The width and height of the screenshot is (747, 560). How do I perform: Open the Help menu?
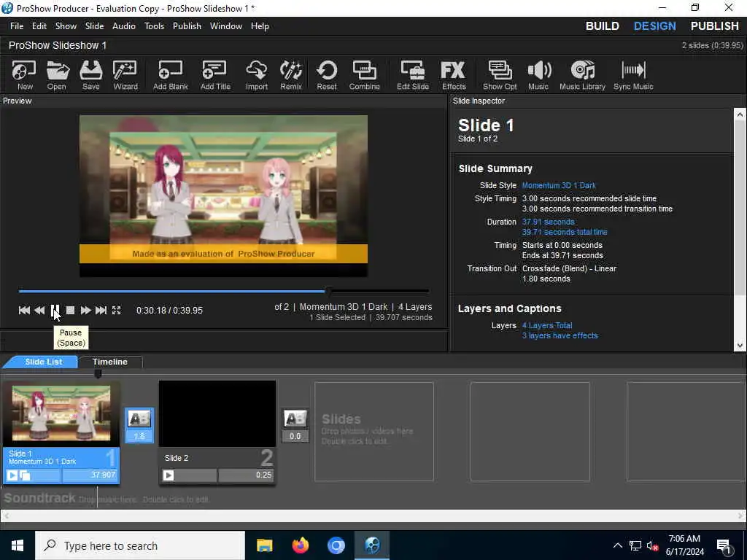pyautogui.click(x=260, y=26)
